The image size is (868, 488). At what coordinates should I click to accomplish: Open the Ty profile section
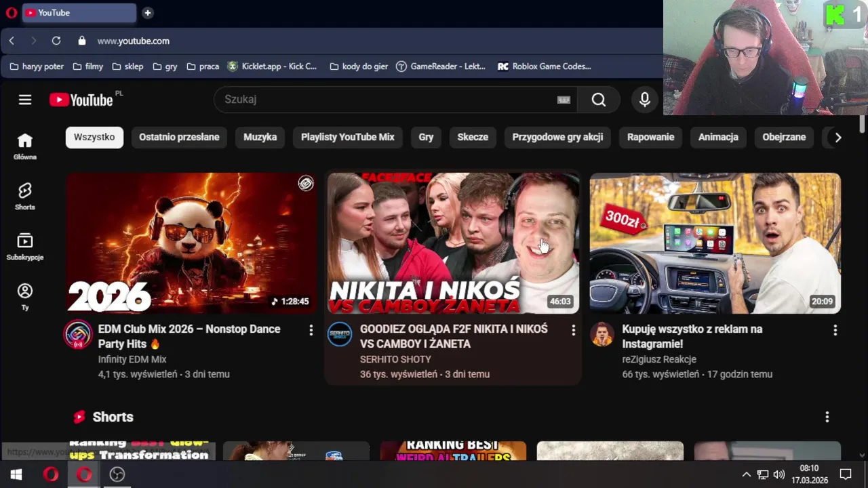(x=25, y=297)
